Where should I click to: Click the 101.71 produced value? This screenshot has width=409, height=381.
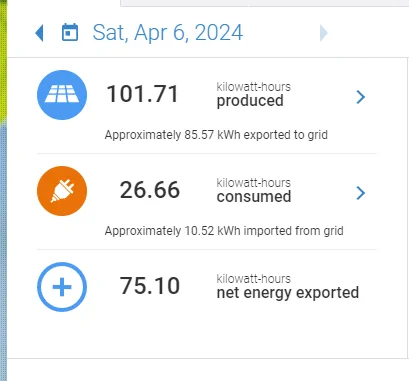pos(143,94)
